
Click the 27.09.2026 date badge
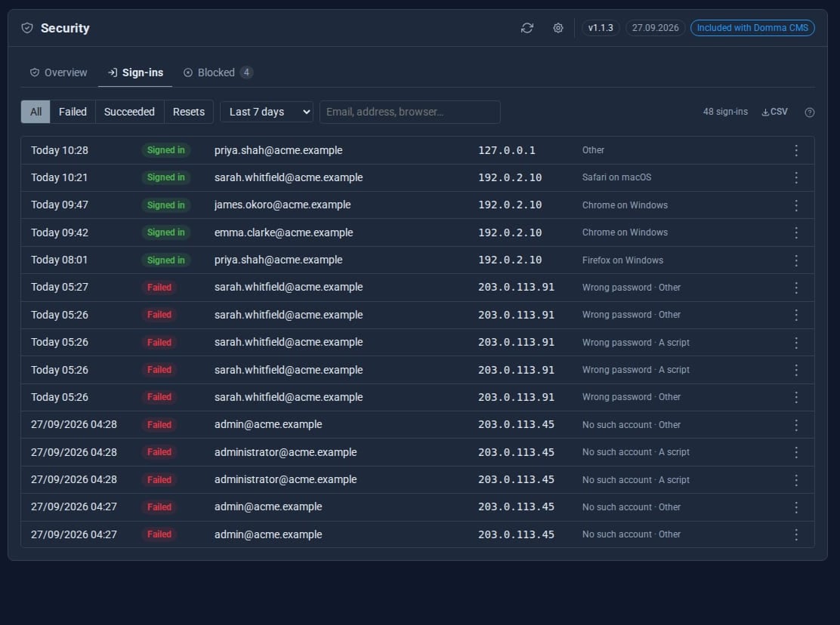tap(655, 28)
